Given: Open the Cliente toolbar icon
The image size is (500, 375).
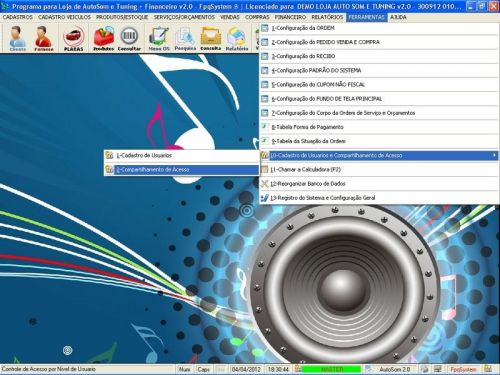Looking at the screenshot, I should [x=17, y=38].
